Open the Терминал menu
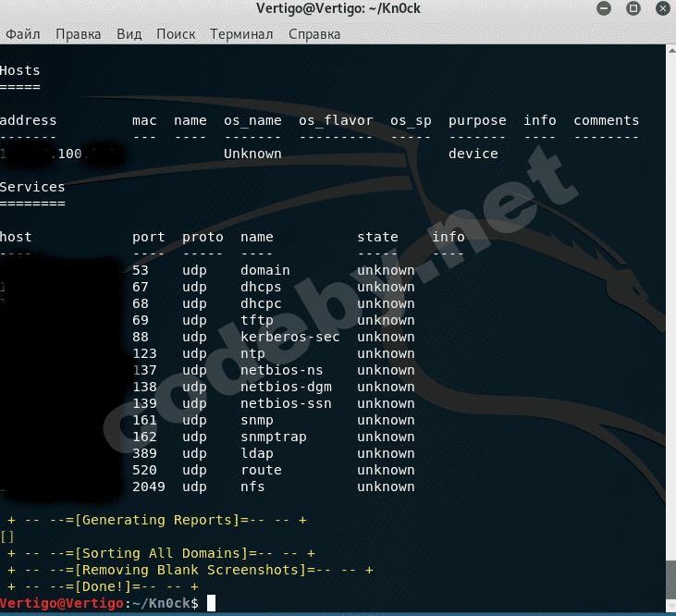The image size is (676, 616). 241,34
